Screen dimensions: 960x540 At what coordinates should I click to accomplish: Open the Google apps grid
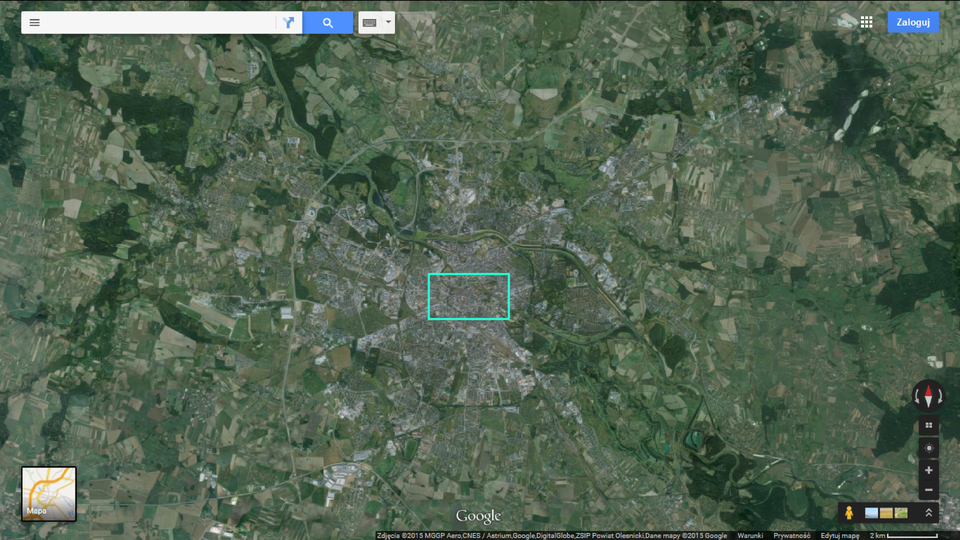[x=866, y=22]
